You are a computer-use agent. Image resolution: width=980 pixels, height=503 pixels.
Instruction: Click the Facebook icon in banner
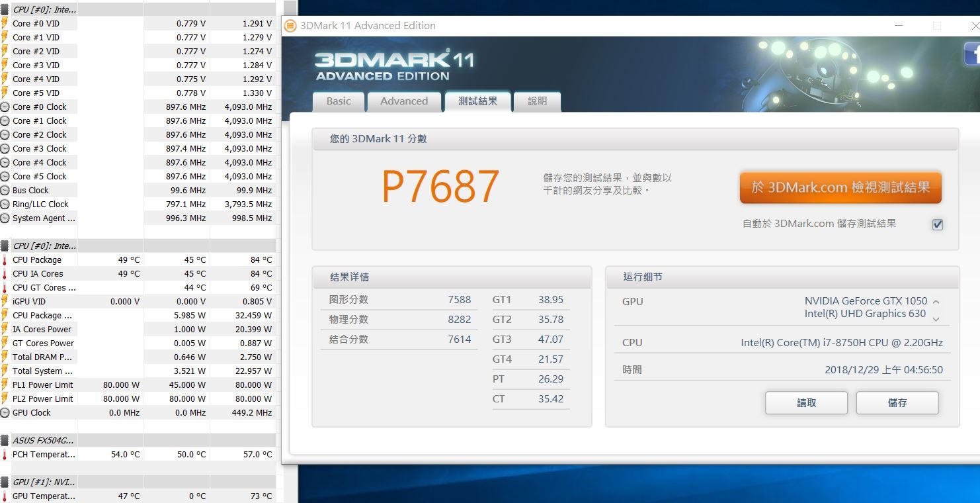(x=972, y=54)
